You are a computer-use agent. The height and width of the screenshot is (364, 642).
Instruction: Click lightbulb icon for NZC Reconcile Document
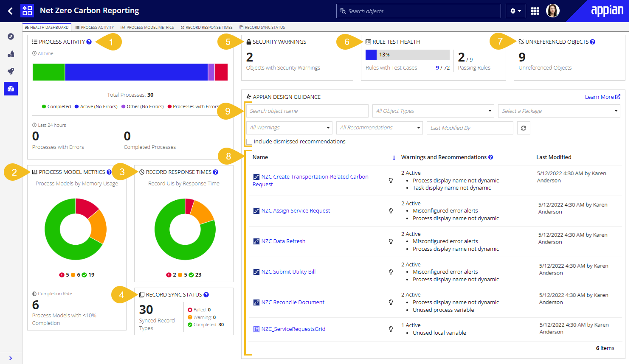pos(391,302)
